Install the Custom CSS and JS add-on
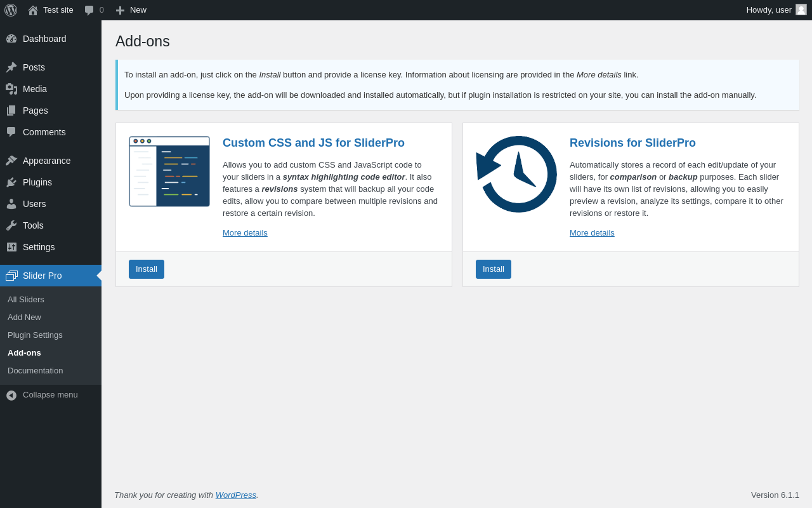This screenshot has width=812, height=508. [147, 269]
